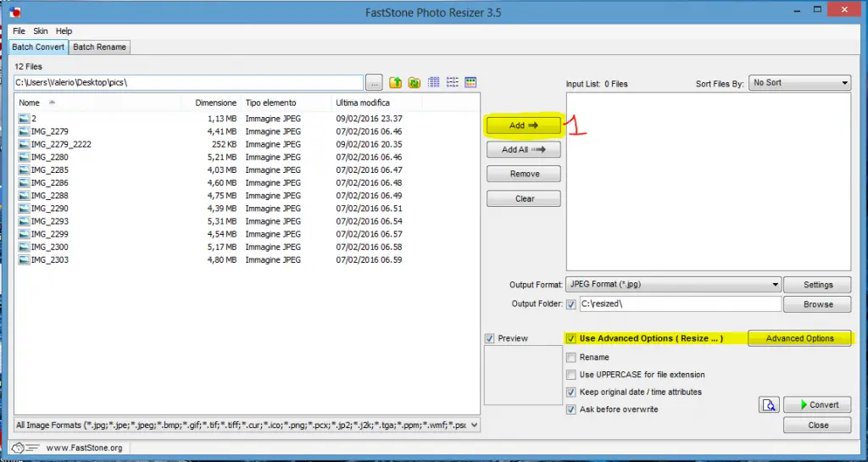868x462 pixels.
Task: Enable Use UPPERCASE for file extension
Action: point(571,375)
